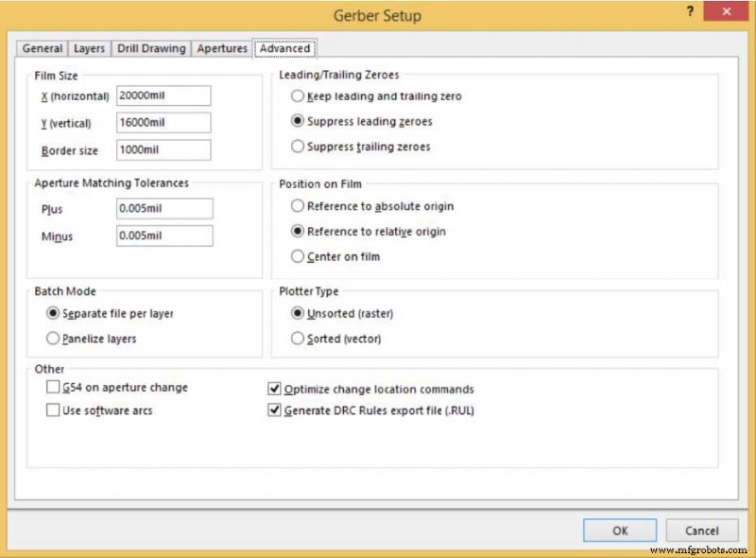Switch to the Advanced tab
This screenshot has width=756, height=558.
285,48
